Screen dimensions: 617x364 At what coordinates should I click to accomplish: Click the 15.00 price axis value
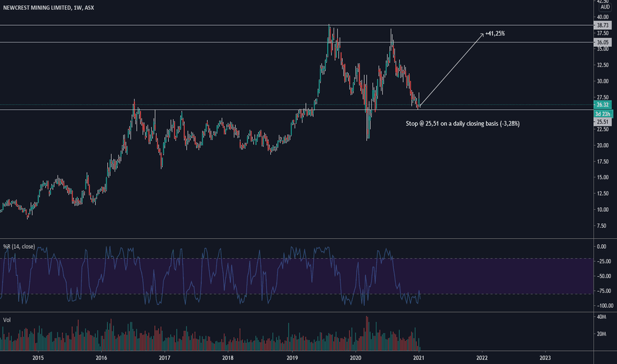602,177
